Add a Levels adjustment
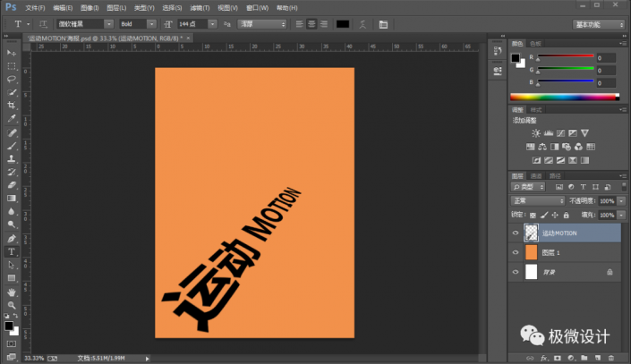The height and width of the screenshot is (364, 631). (548, 133)
